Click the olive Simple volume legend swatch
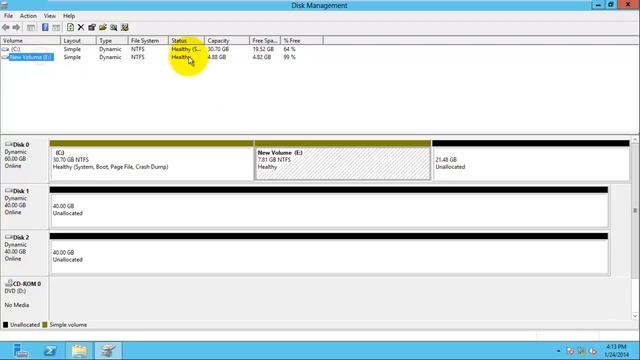The width and height of the screenshot is (640, 360). [45, 325]
